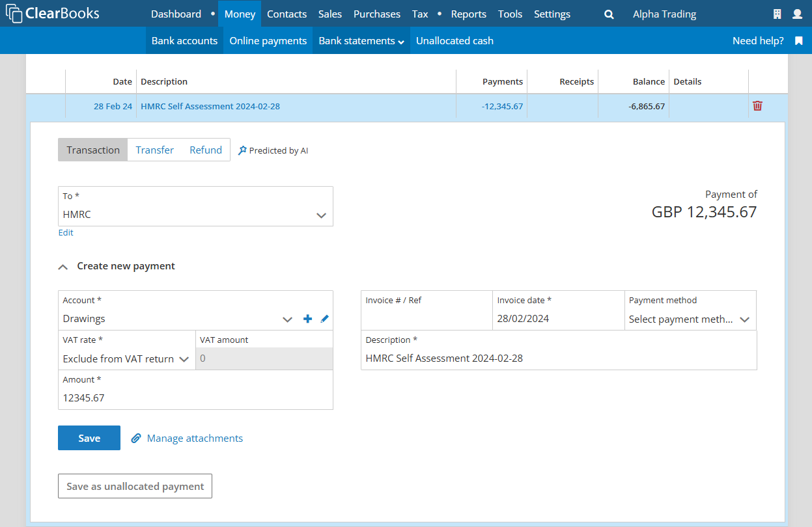Click HMRC Self Assessment 2024-02-28 row description
Screen dimensions: 812x527
(x=210, y=106)
